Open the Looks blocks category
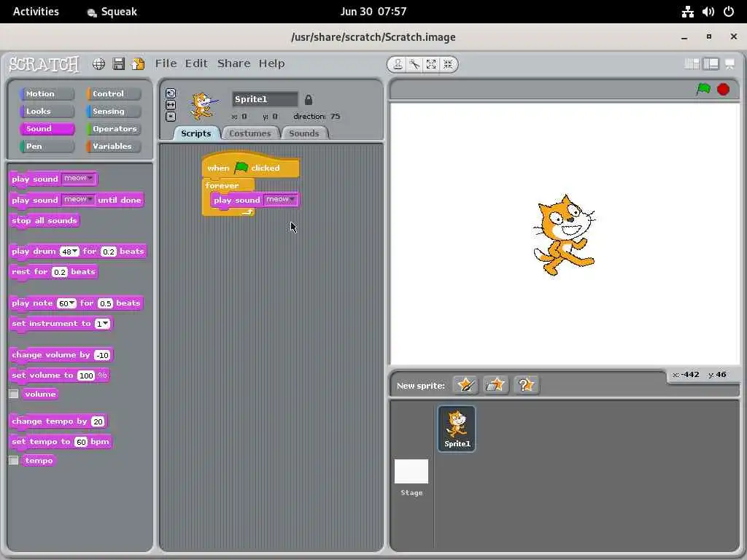Viewport: 747px width, 560px height. coord(47,112)
